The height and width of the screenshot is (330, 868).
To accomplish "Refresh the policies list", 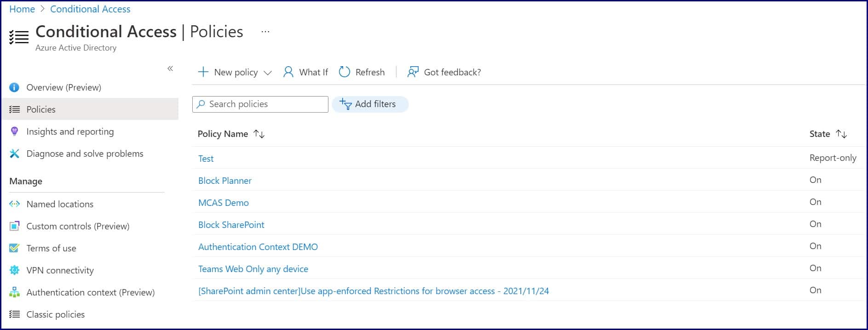I will click(x=370, y=72).
